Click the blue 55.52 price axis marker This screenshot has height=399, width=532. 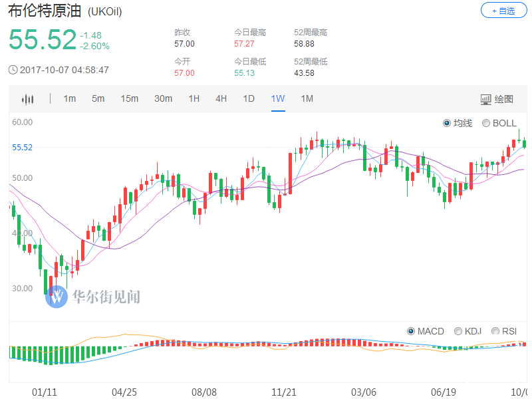pos(23,148)
